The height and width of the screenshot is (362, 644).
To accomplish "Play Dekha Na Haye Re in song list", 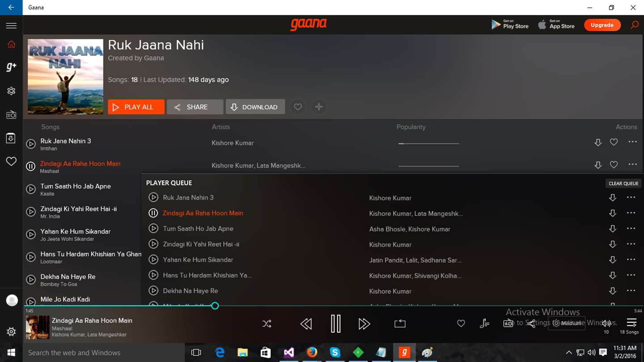I will (31, 280).
